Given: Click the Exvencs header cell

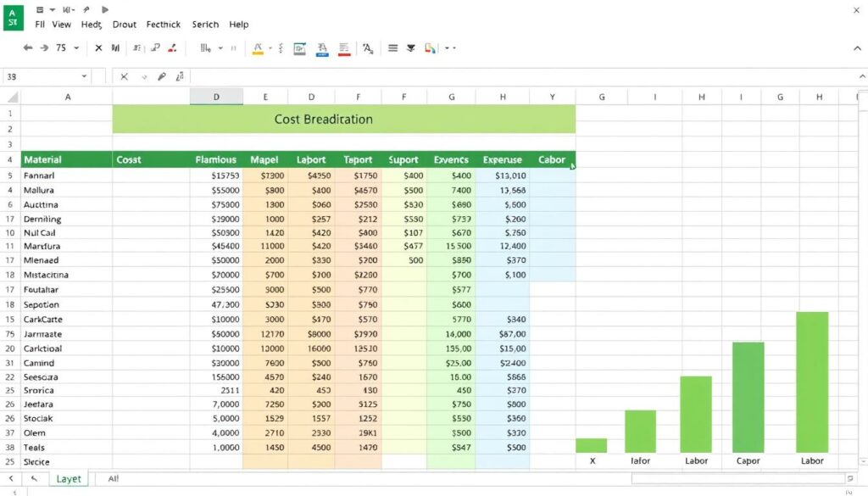Looking at the screenshot, I should (451, 159).
